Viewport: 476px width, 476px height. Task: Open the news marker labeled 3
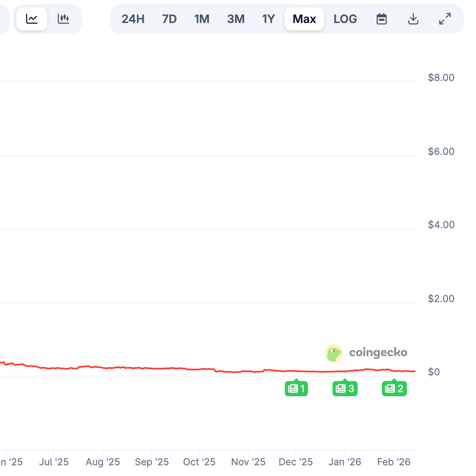345,388
